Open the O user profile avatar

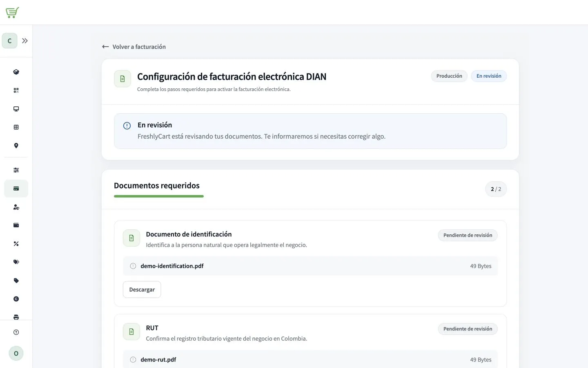tap(16, 353)
